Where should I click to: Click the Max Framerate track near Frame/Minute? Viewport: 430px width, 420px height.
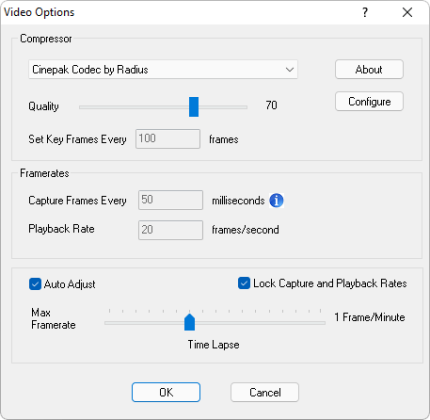point(320,323)
